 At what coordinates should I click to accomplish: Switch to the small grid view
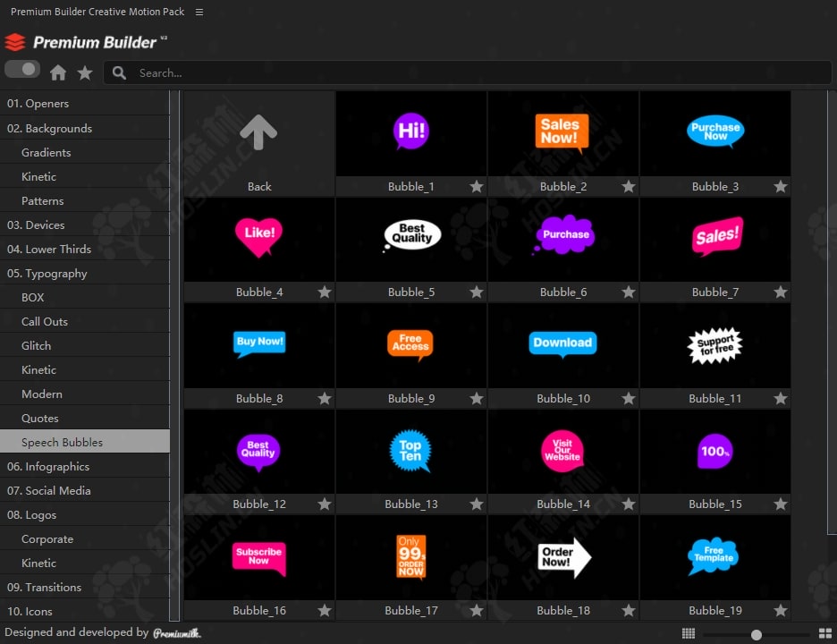point(689,633)
